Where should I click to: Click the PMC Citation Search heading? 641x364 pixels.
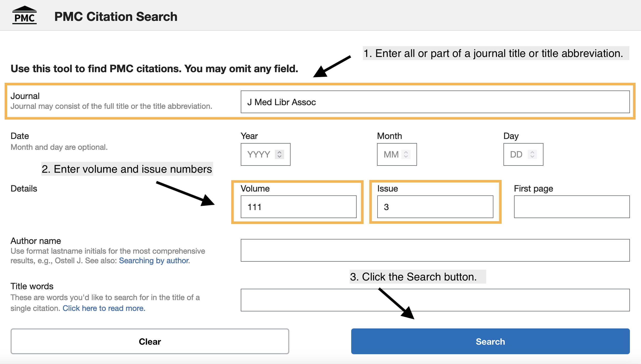(x=116, y=16)
